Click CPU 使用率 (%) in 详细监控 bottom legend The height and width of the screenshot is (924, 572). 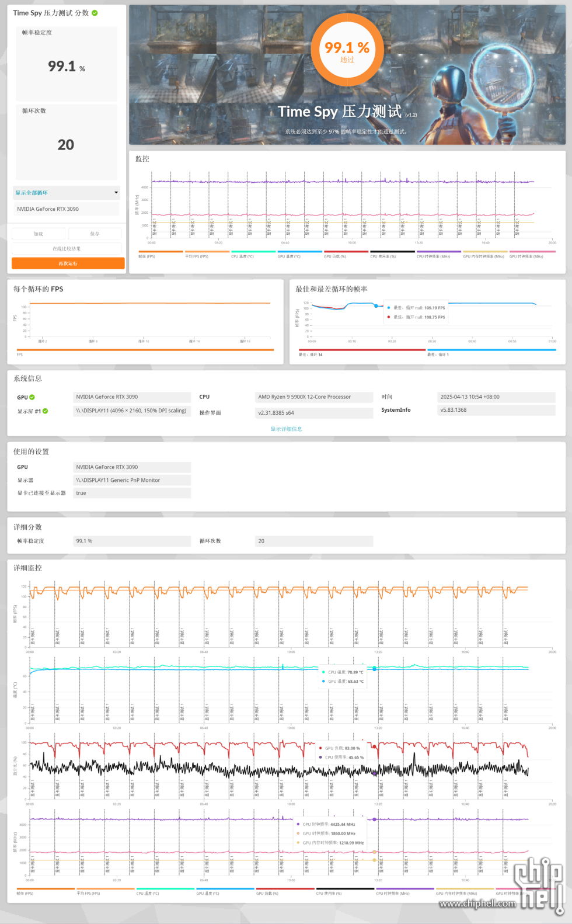[345, 891]
